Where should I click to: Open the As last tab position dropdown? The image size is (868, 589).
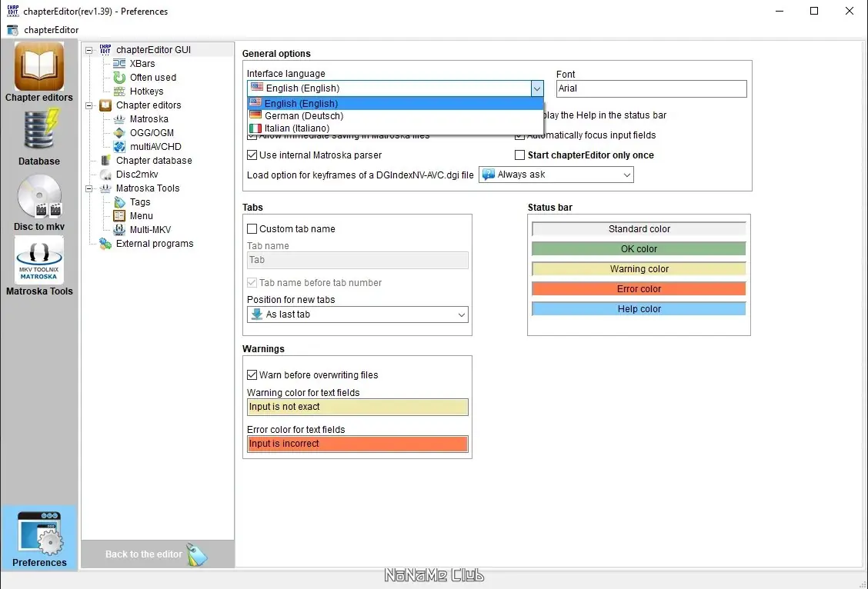coord(357,314)
